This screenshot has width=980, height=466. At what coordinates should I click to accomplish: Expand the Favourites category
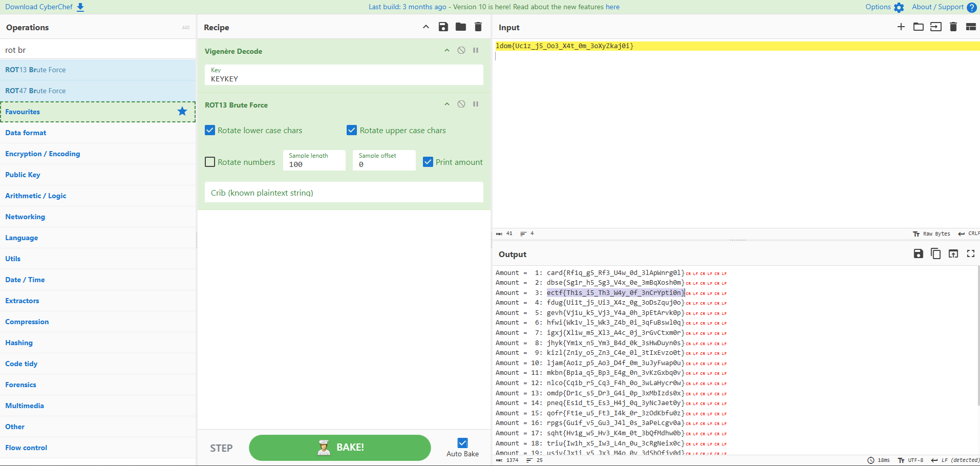click(98, 112)
